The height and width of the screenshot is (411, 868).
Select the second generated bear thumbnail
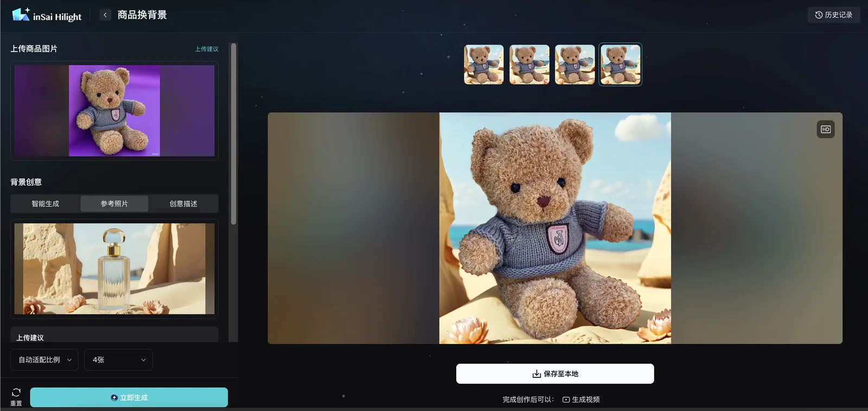pos(529,65)
